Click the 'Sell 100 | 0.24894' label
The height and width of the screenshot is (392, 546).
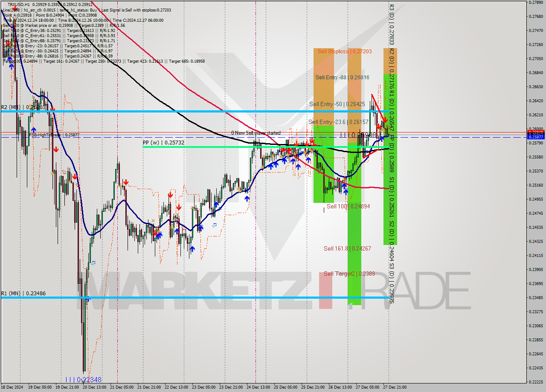tap(348, 206)
